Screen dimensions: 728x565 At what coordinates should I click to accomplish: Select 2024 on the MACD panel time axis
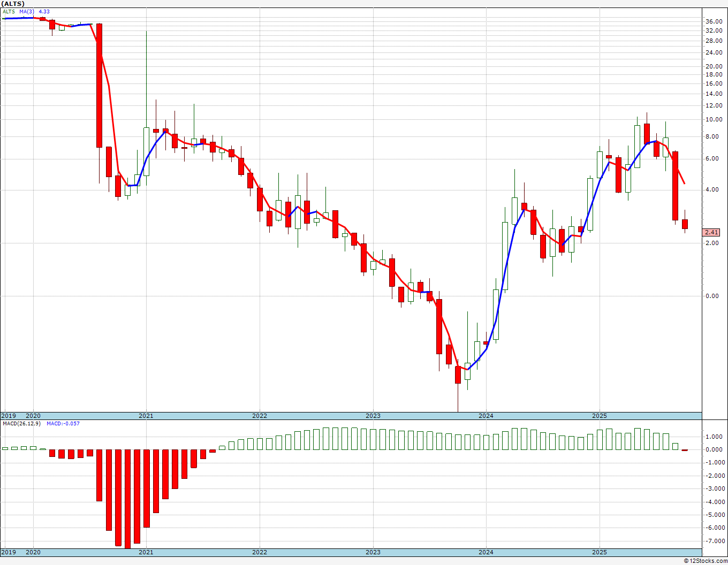(x=486, y=552)
